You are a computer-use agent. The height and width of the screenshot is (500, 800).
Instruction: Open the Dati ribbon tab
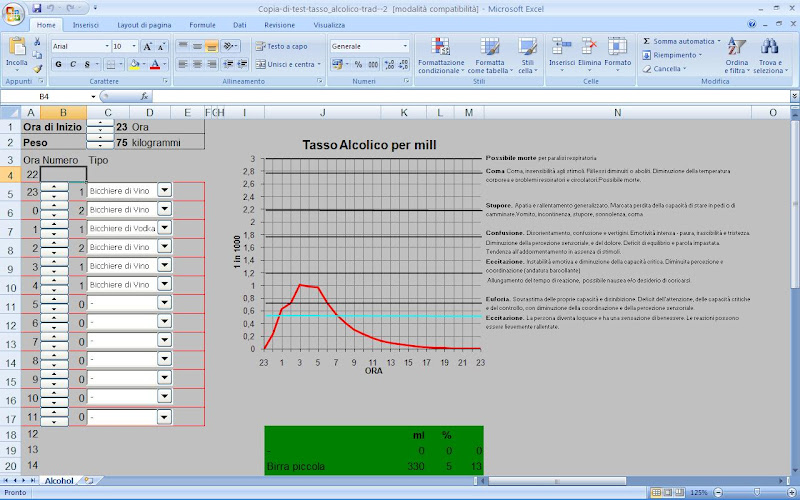pos(239,25)
